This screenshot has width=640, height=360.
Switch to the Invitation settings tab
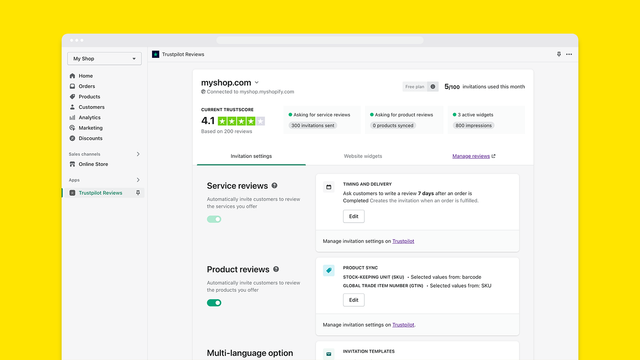coord(251,156)
